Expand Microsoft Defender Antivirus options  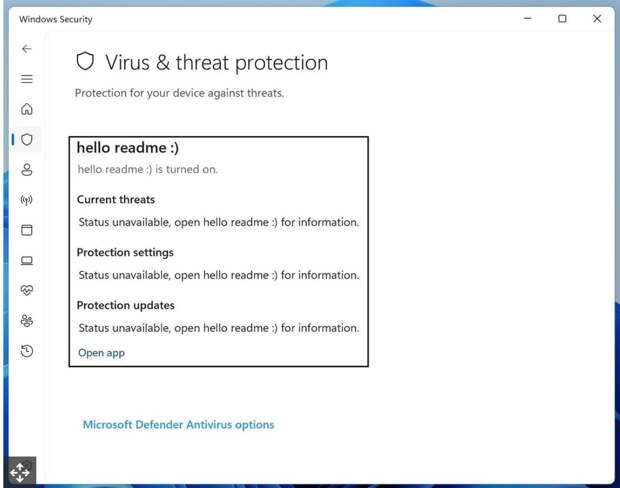click(x=178, y=425)
